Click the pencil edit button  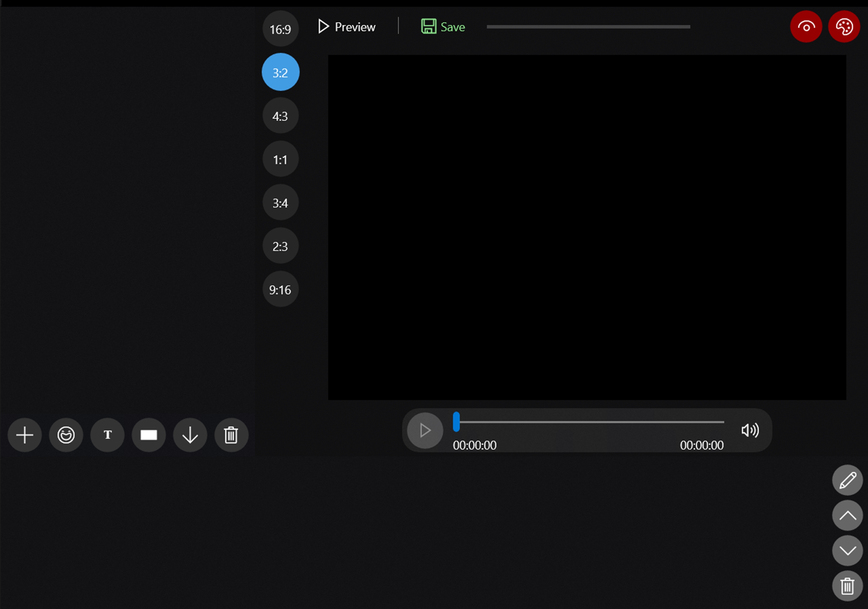pos(847,480)
